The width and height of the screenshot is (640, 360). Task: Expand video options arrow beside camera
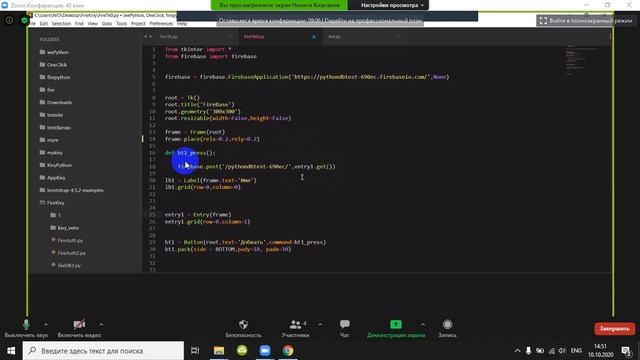(x=101, y=324)
